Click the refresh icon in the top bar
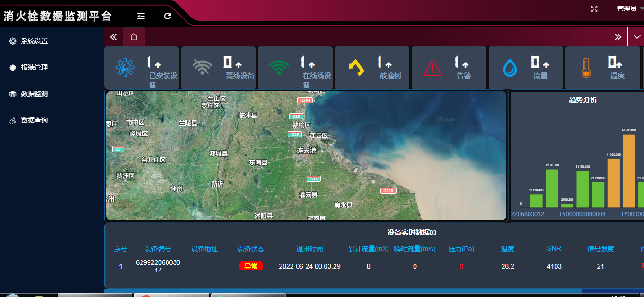 (x=167, y=16)
